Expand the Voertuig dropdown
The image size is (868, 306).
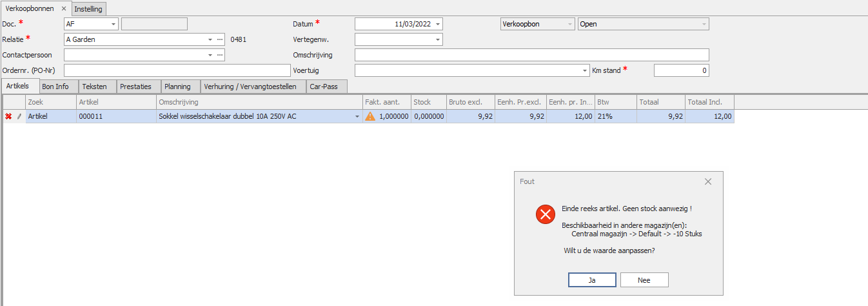[584, 70]
